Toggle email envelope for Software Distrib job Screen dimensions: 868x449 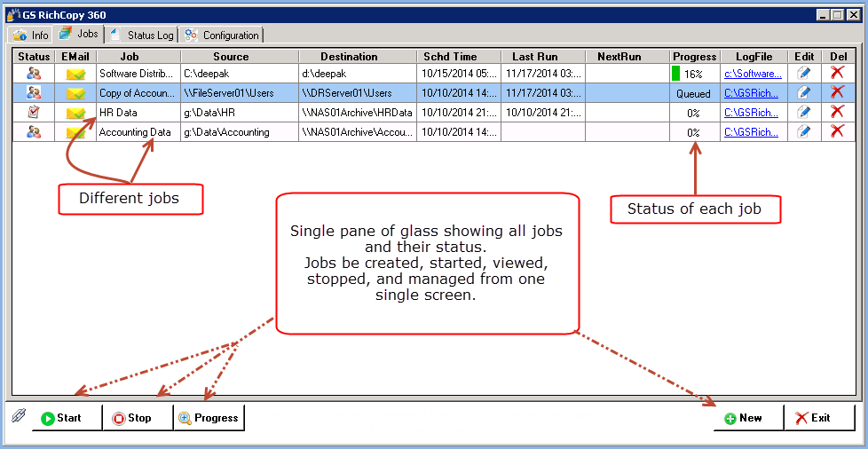(75, 74)
